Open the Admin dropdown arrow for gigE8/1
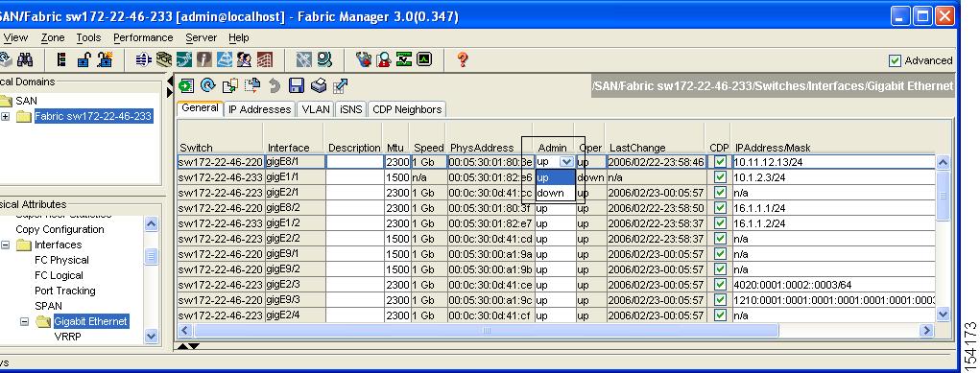 point(566,162)
